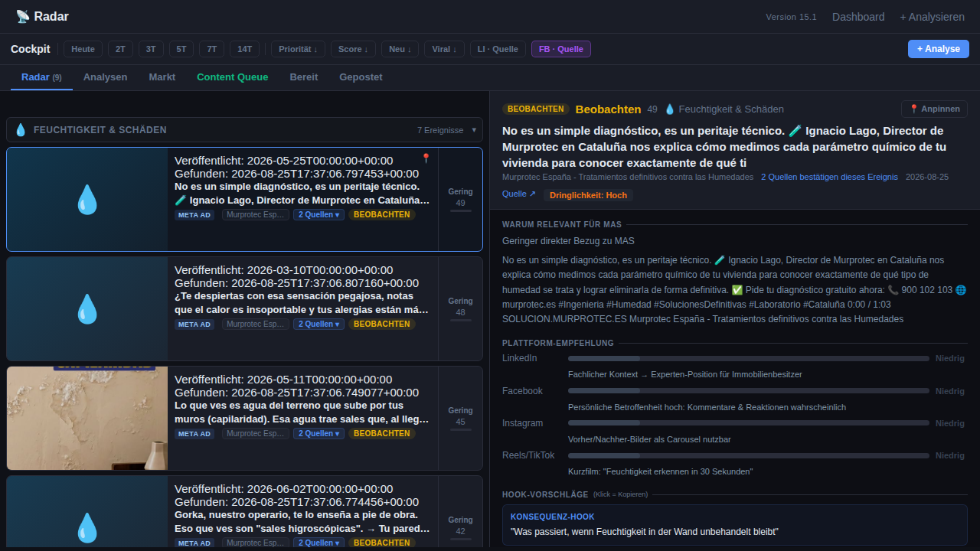Pin the event with the Anpinnen button
The image size is (980, 551).
pos(934,109)
